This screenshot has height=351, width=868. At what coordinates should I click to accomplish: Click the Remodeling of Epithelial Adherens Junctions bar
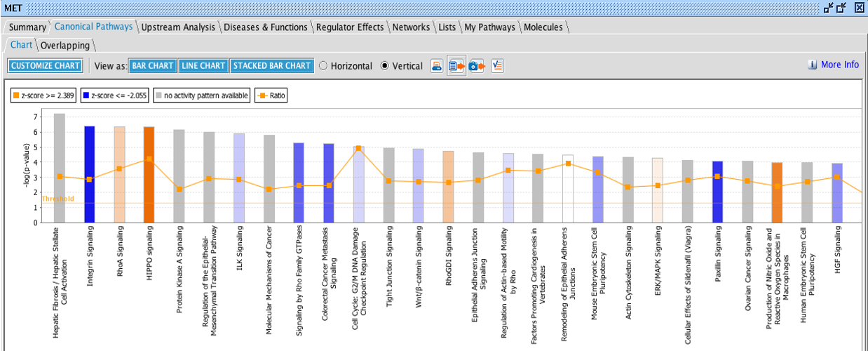[568, 189]
